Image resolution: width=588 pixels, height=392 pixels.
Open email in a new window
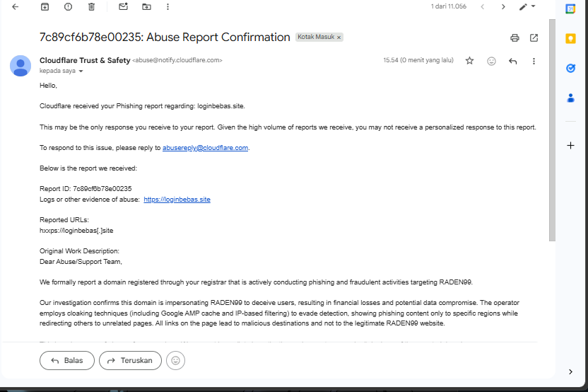(534, 38)
